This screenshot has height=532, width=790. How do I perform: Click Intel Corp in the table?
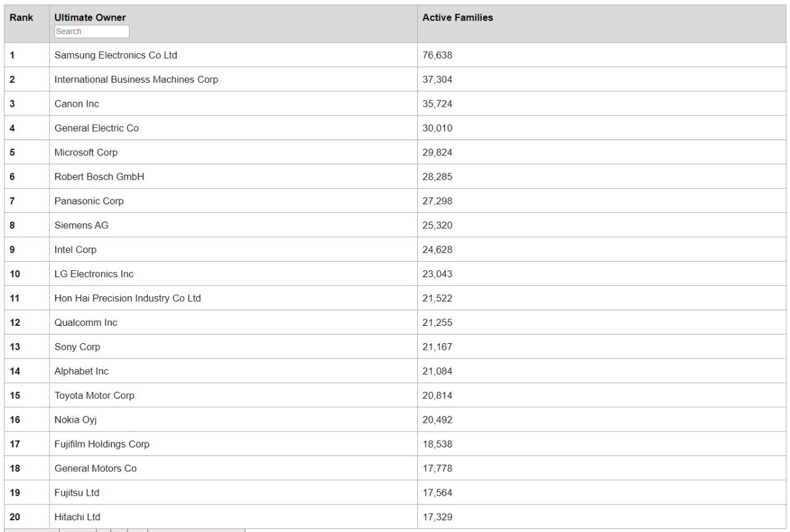(x=75, y=250)
